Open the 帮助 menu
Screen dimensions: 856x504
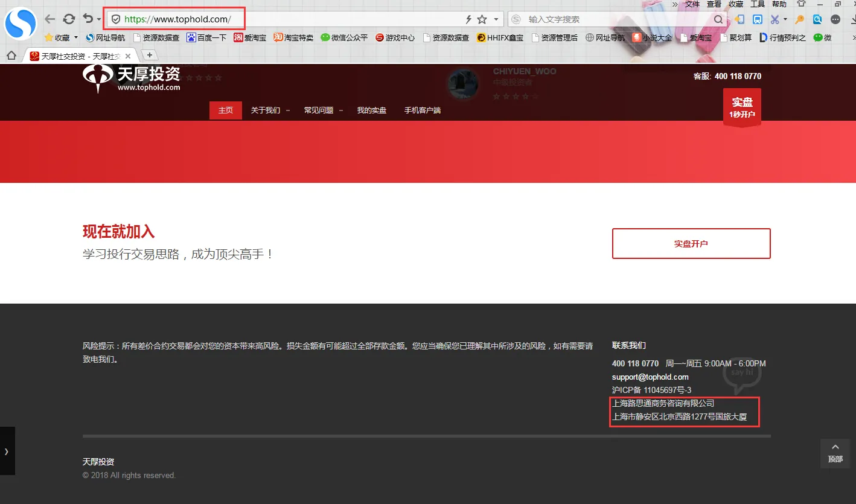click(x=779, y=4)
